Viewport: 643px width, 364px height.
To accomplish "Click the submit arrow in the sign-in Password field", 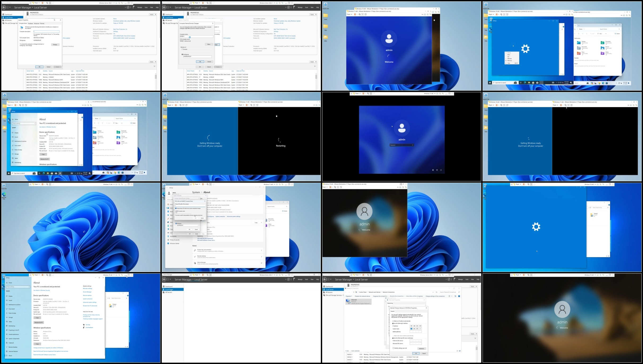I will point(413,145).
